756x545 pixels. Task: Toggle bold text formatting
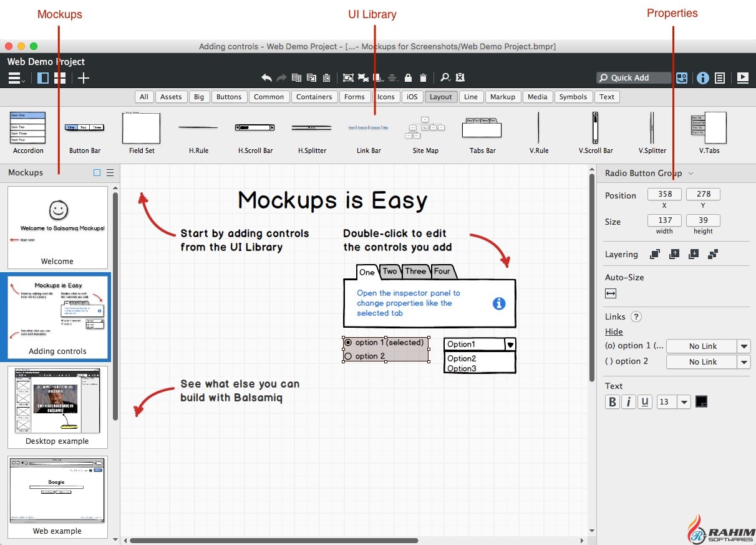(x=613, y=402)
